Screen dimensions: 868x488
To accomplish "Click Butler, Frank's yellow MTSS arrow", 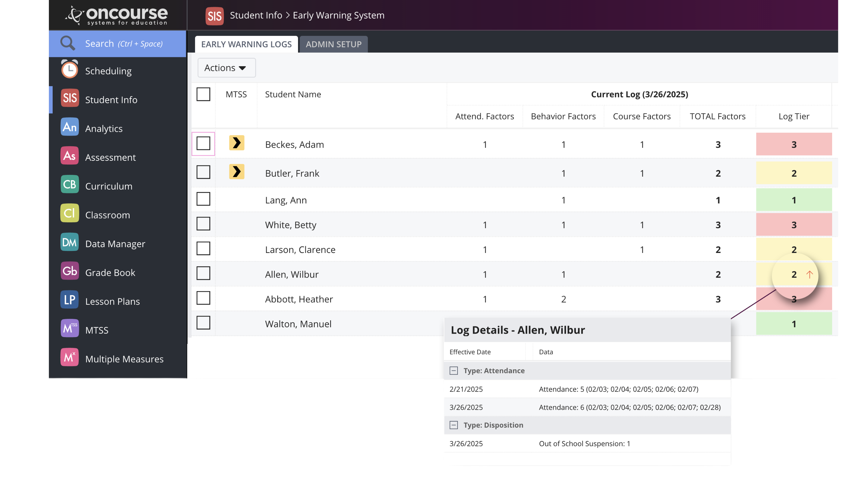I will [237, 172].
